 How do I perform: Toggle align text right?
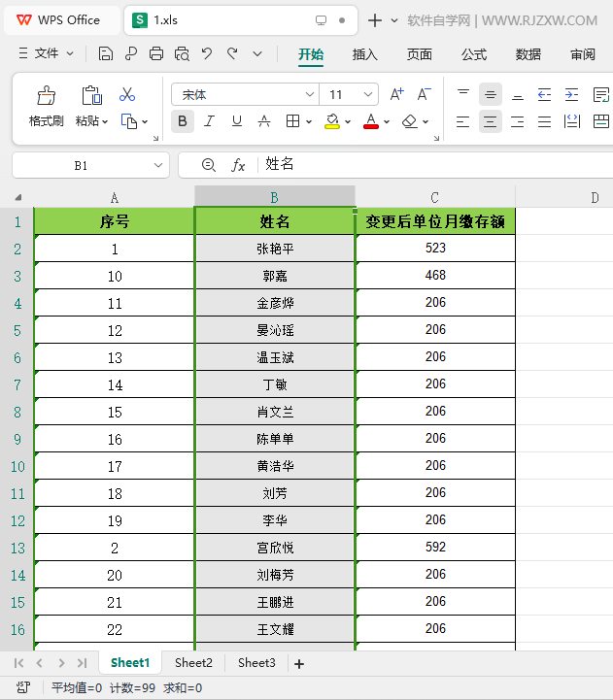(x=518, y=121)
